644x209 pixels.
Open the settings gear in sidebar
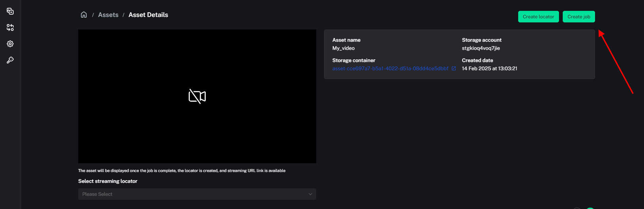10,44
